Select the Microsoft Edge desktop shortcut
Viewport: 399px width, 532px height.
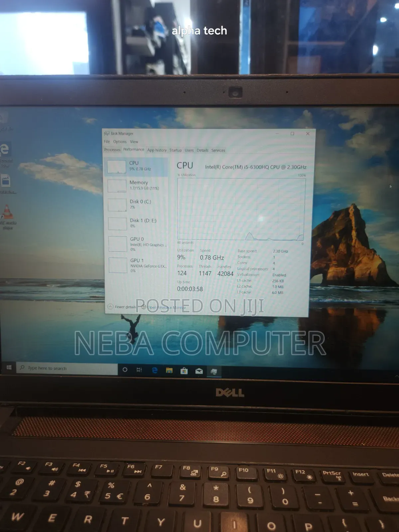(x=6, y=155)
